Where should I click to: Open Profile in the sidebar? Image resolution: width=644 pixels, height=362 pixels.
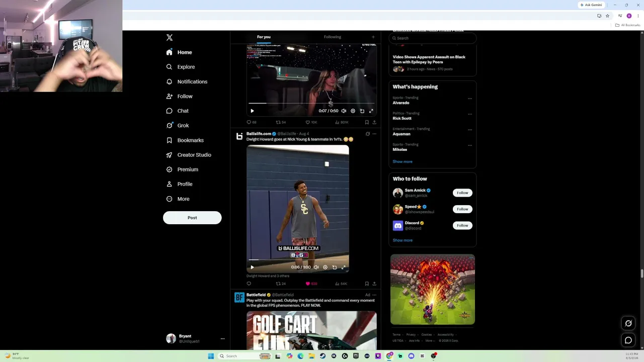point(179,184)
